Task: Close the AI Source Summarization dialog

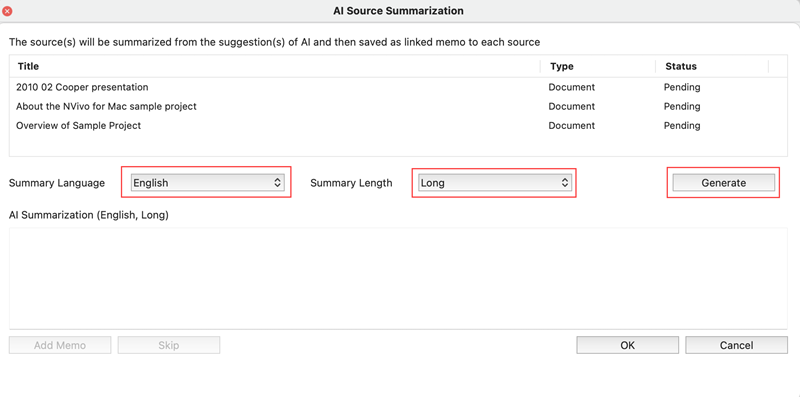Action: (7, 11)
